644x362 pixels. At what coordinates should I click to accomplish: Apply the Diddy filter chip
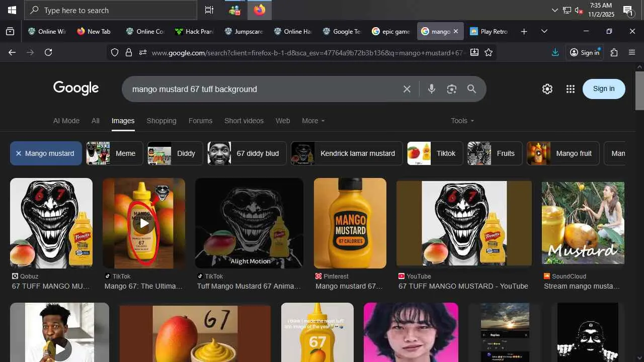coord(175,153)
